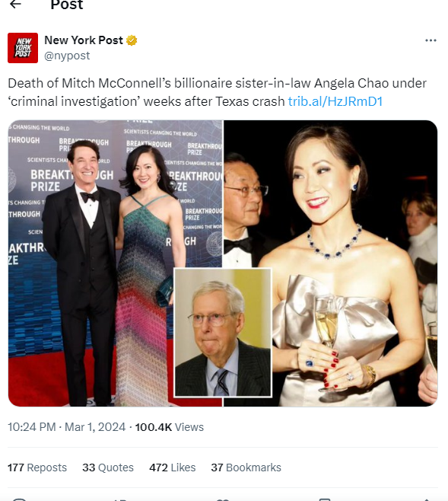Image resolution: width=448 pixels, height=501 pixels.
Task: Click the bookmark icon under the post
Action: pos(325,499)
